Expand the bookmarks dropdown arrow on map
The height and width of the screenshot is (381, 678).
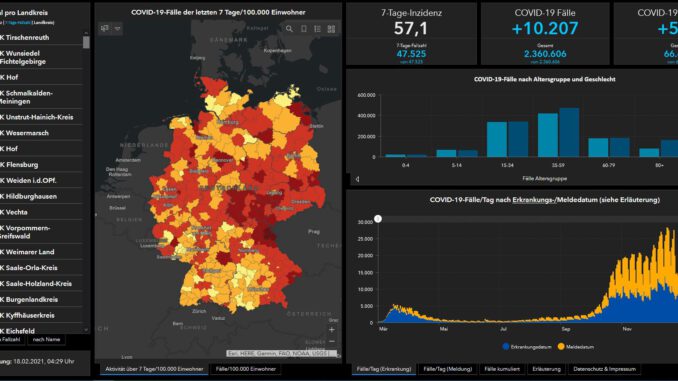[x=117, y=29]
